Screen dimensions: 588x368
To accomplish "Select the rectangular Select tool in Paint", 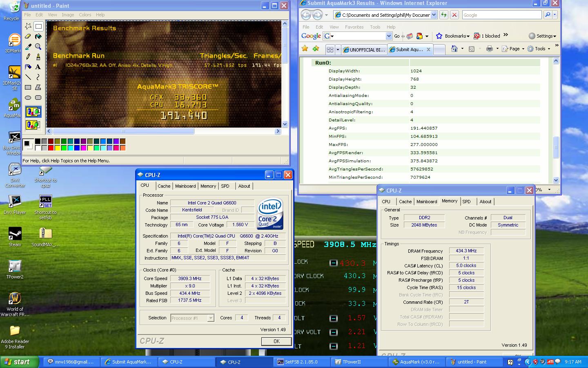I will point(38,26).
